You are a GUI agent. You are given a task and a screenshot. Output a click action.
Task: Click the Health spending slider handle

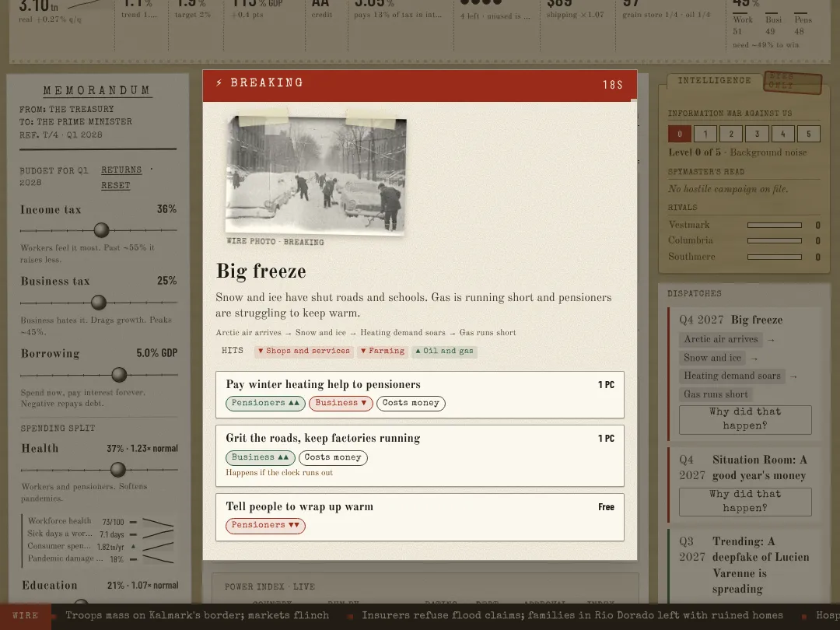[x=118, y=470]
